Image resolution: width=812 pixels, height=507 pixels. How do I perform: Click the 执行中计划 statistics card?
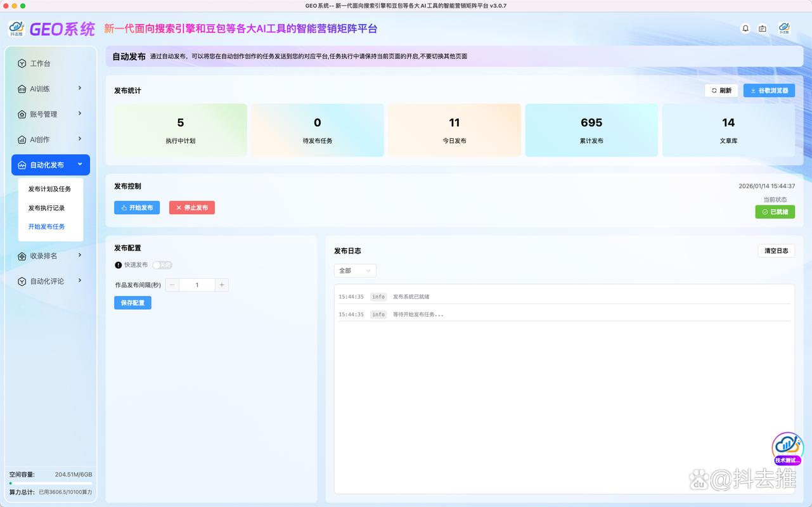pyautogui.click(x=181, y=130)
